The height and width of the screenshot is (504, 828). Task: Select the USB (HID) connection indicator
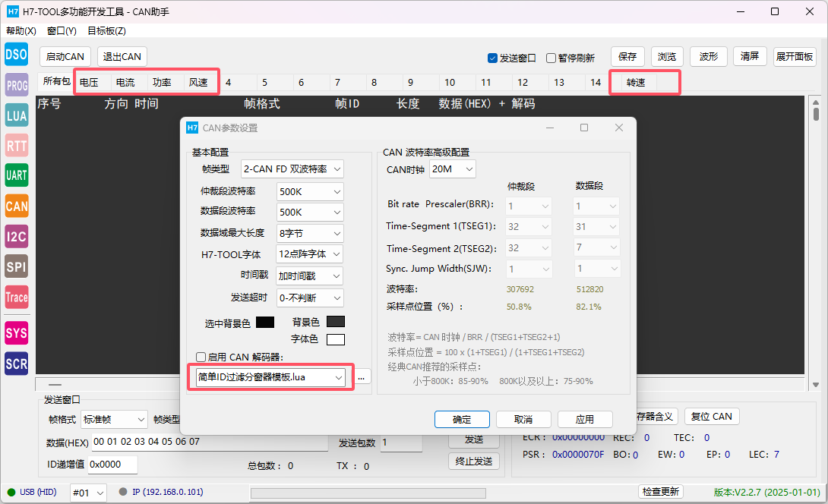32,492
